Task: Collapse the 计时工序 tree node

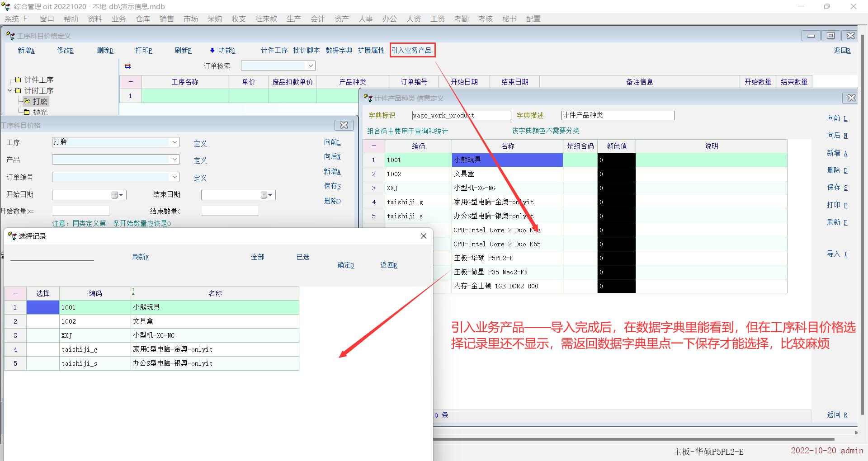Action: coord(10,91)
